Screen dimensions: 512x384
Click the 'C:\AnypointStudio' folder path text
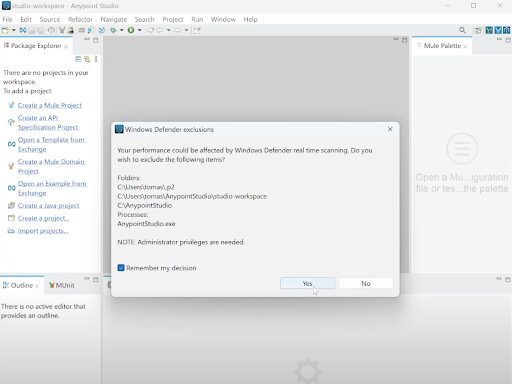(x=145, y=205)
